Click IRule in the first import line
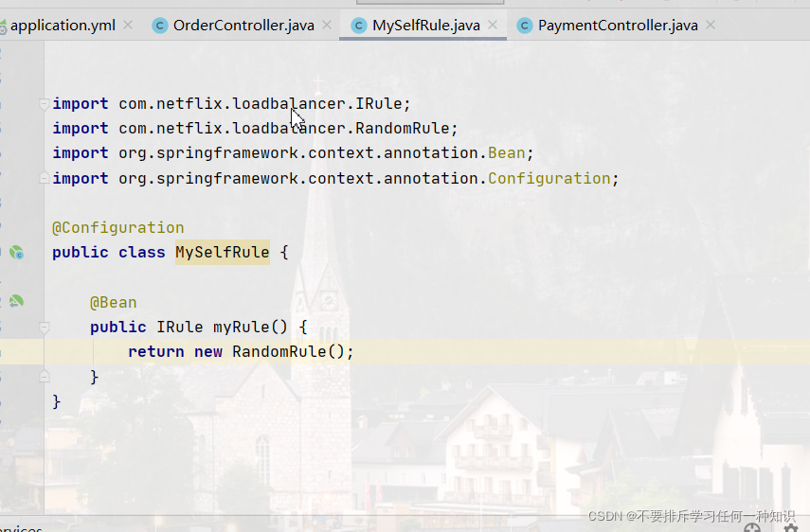This screenshot has width=810, height=532. (x=379, y=104)
